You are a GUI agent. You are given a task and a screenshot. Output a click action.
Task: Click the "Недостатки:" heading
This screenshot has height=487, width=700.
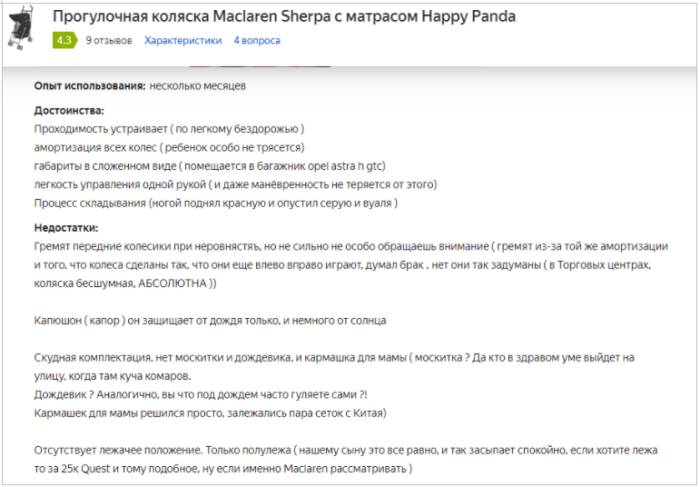[x=68, y=228]
